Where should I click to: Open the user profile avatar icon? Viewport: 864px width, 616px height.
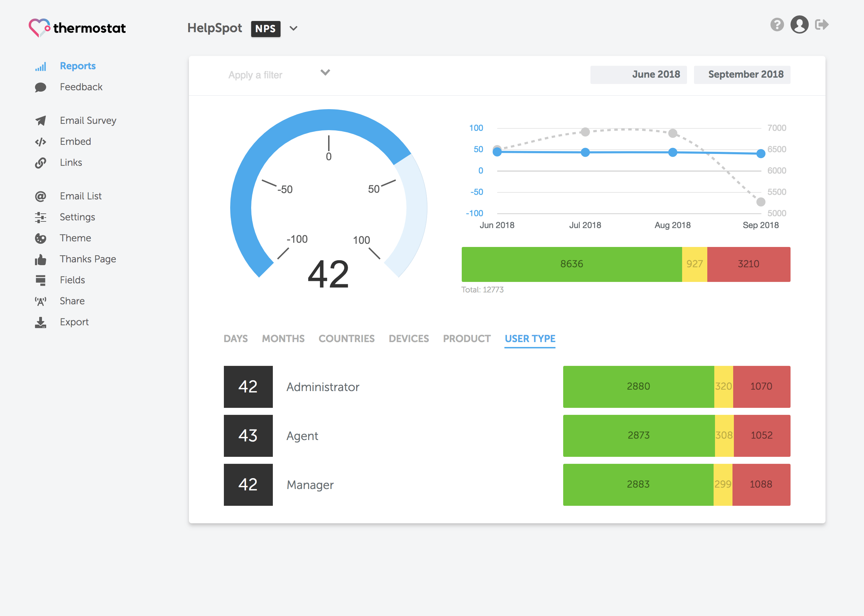(799, 25)
